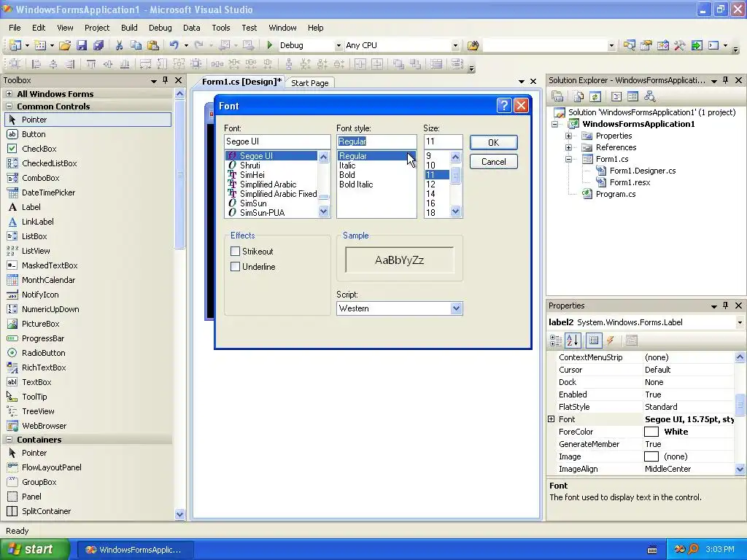Toggle auto-hide pin on Properties panel
The width and height of the screenshot is (747, 560).
pos(726,306)
